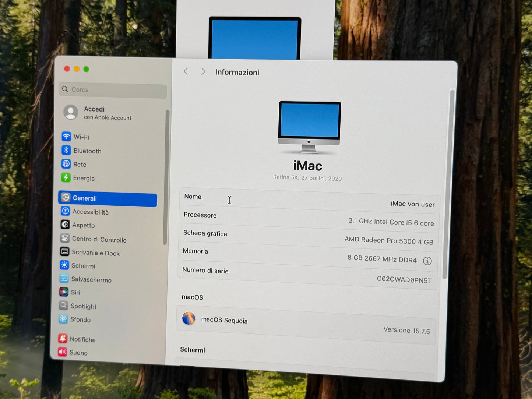Select the Energia lightning icon
This screenshot has width=532, height=399.
66,177
